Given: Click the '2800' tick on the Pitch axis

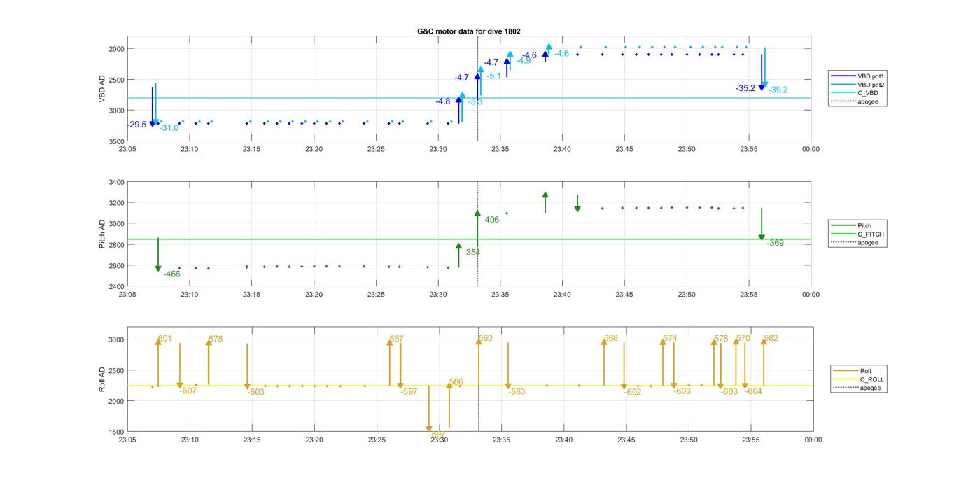Looking at the screenshot, I should pos(115,245).
